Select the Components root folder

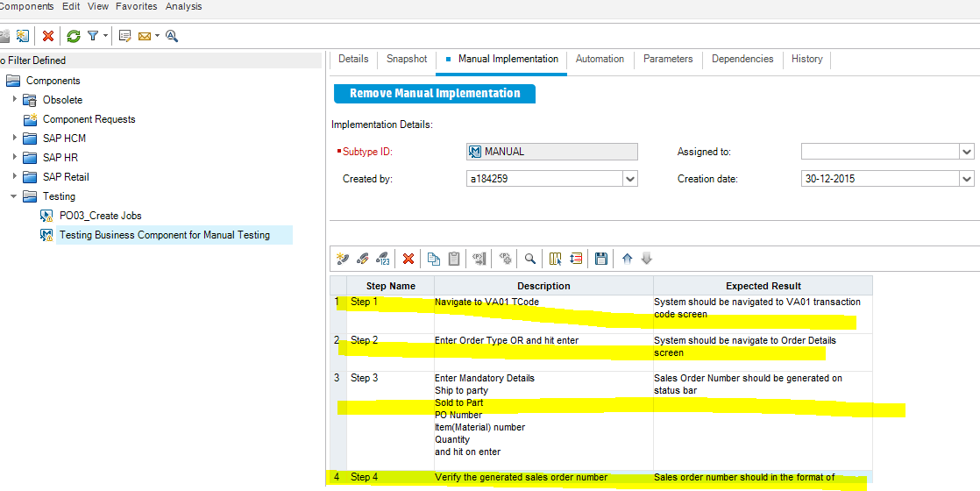click(x=53, y=81)
